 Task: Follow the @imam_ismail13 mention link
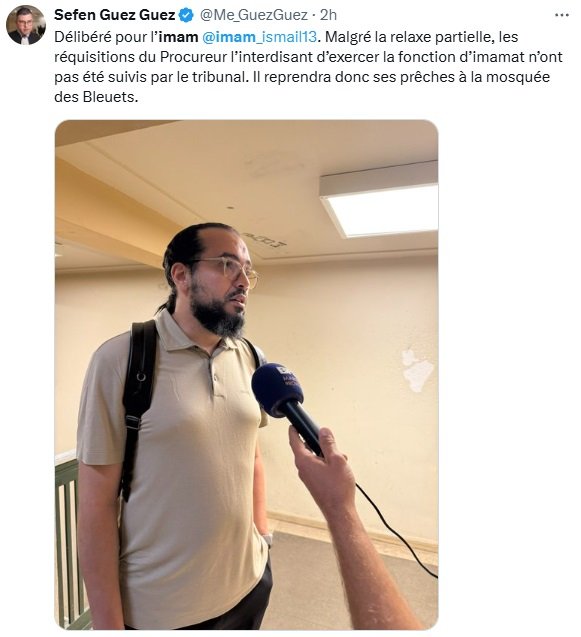[259, 37]
